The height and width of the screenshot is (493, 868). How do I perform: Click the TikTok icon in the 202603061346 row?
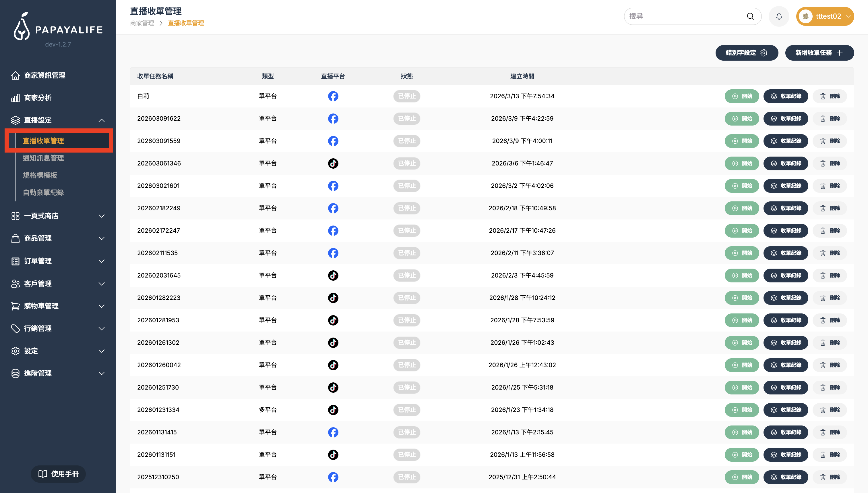click(333, 163)
